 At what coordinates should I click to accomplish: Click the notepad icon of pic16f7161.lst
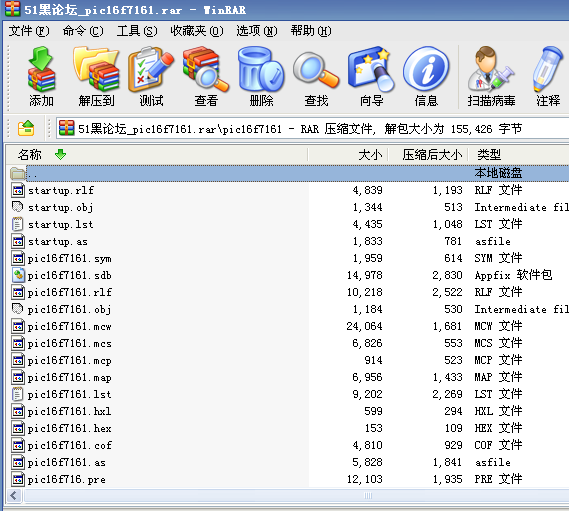[18, 394]
